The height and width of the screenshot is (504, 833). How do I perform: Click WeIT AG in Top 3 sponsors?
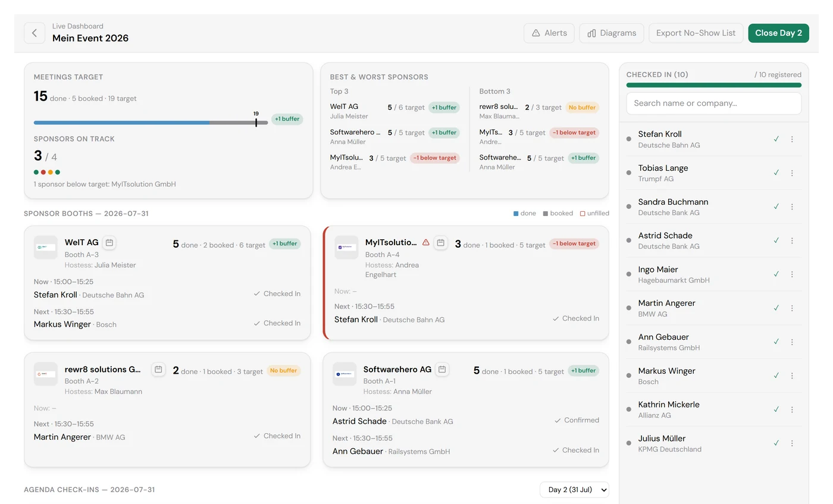coord(344,107)
